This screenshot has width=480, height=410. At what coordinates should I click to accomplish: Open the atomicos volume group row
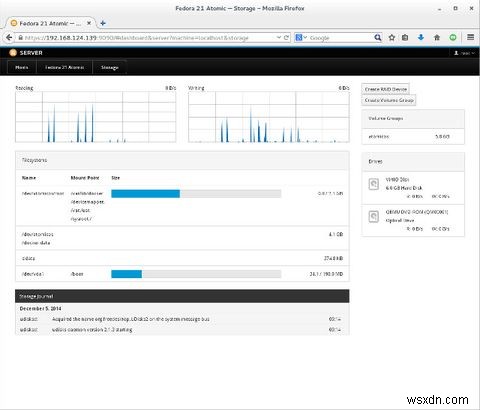tap(413, 136)
